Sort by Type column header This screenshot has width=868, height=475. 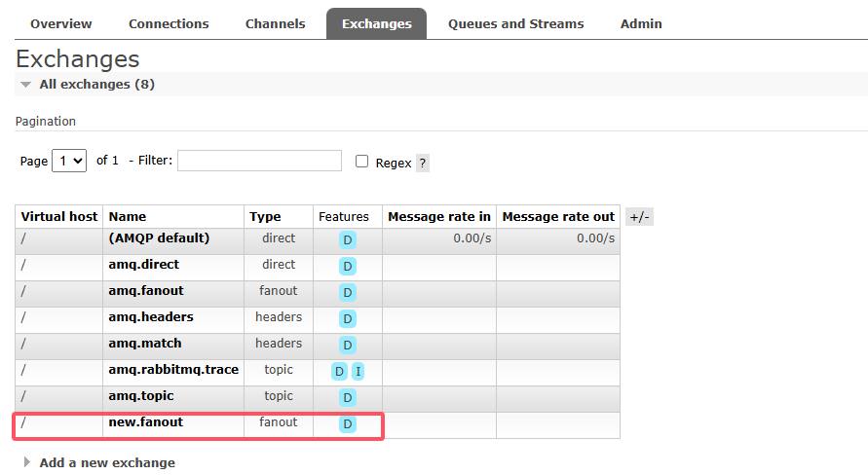[265, 217]
